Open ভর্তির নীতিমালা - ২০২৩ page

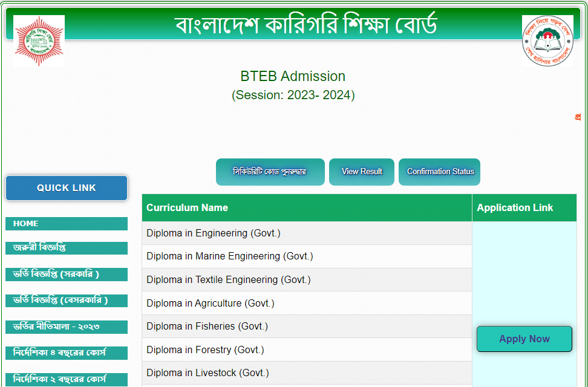click(x=66, y=327)
